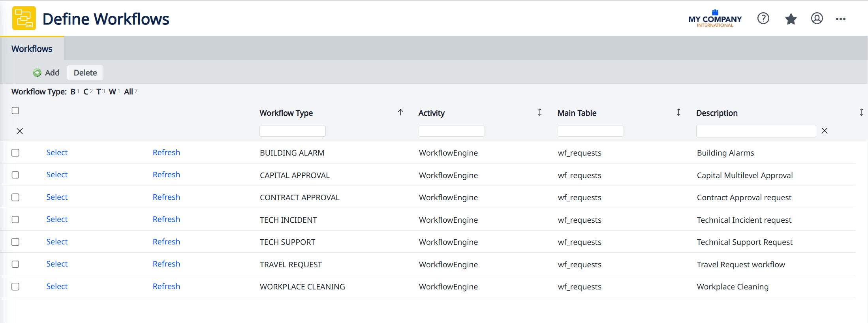Click the 'Building Alarms' description cell
The image size is (868, 323).
[x=725, y=153]
